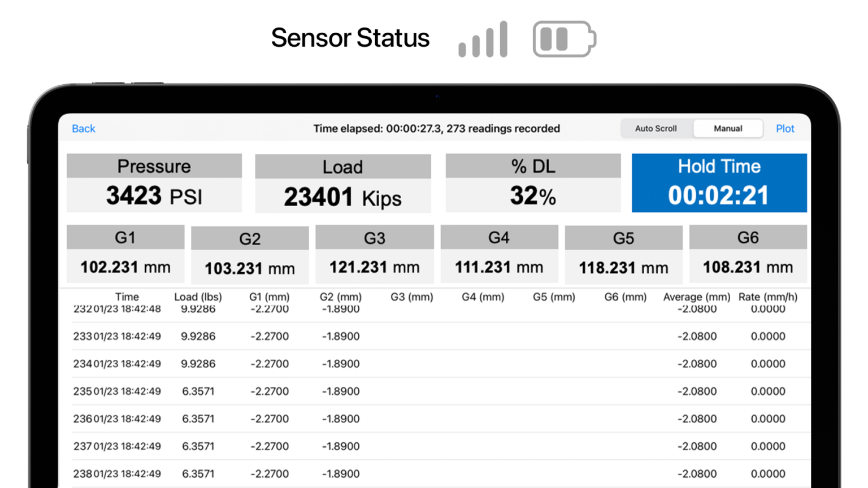Image resolution: width=868 pixels, height=488 pixels.
Task: Tap the Back link
Action: pyautogui.click(x=84, y=129)
